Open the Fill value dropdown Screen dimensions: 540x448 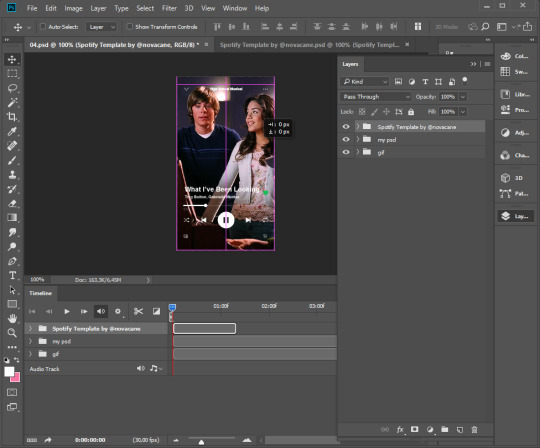pyautogui.click(x=463, y=112)
